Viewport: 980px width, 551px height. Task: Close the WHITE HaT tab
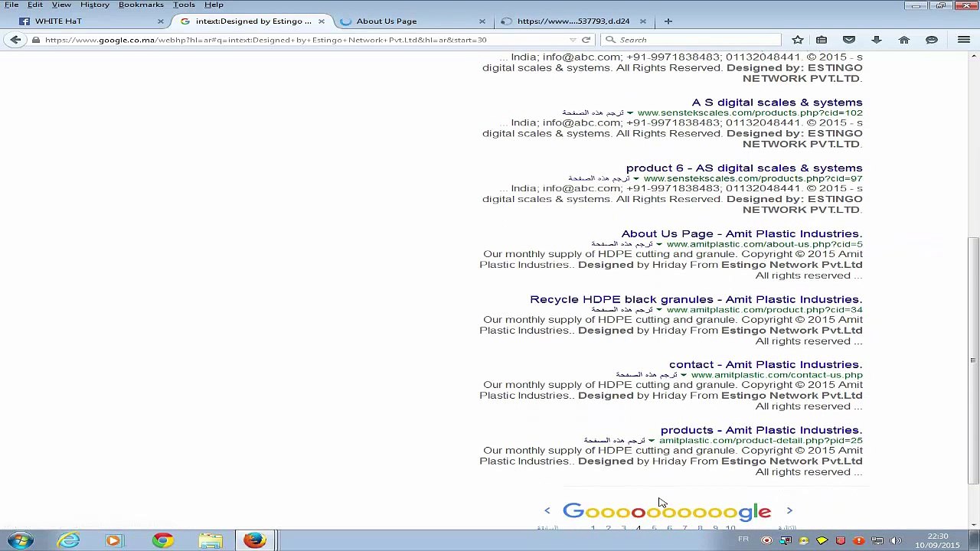coord(161,21)
